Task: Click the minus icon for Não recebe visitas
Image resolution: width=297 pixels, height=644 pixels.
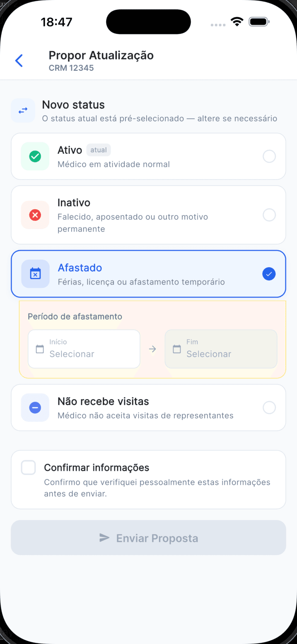Action: [x=35, y=407]
